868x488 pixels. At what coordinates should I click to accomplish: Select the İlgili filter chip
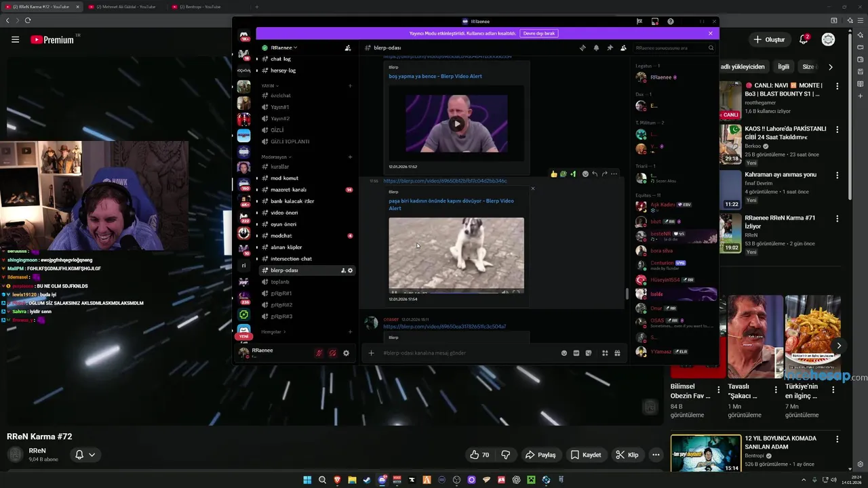(783, 66)
